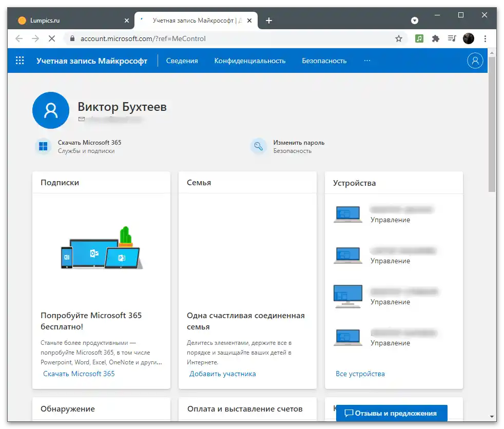Switch to the Lumpics.ru tab

pos(67,21)
